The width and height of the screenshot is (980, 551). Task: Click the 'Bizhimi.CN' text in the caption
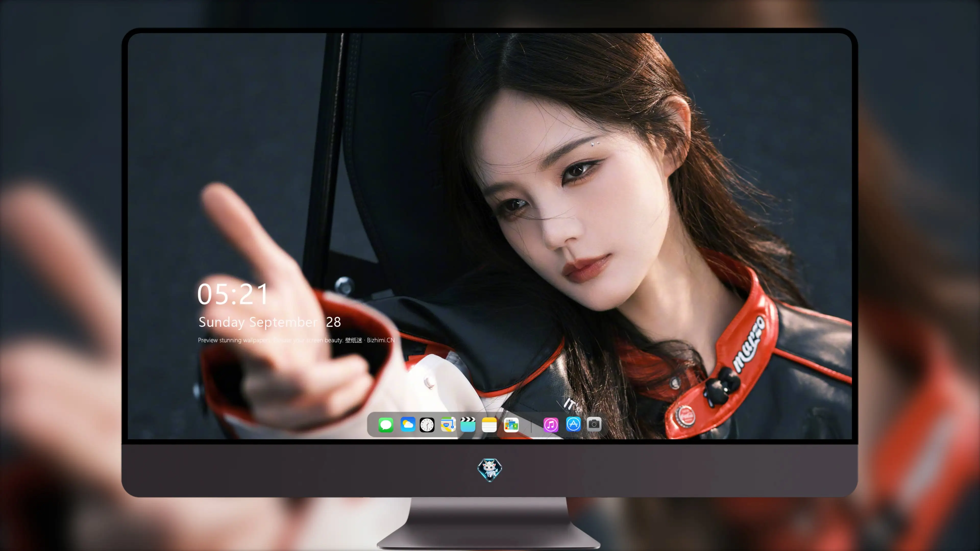[x=381, y=340]
